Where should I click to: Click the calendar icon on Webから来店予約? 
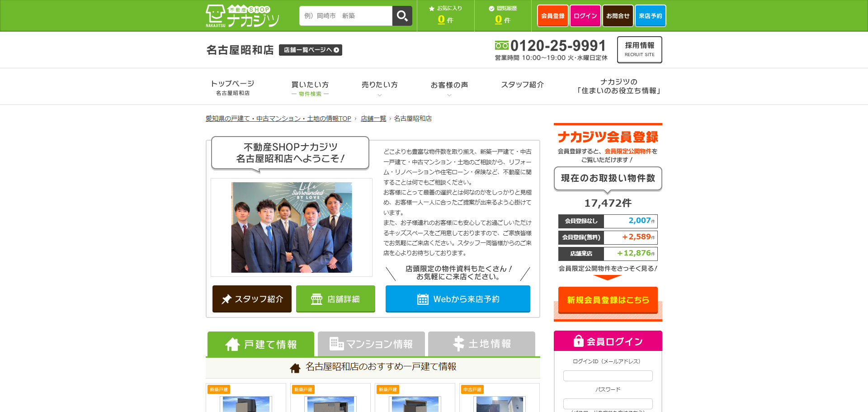tap(423, 299)
